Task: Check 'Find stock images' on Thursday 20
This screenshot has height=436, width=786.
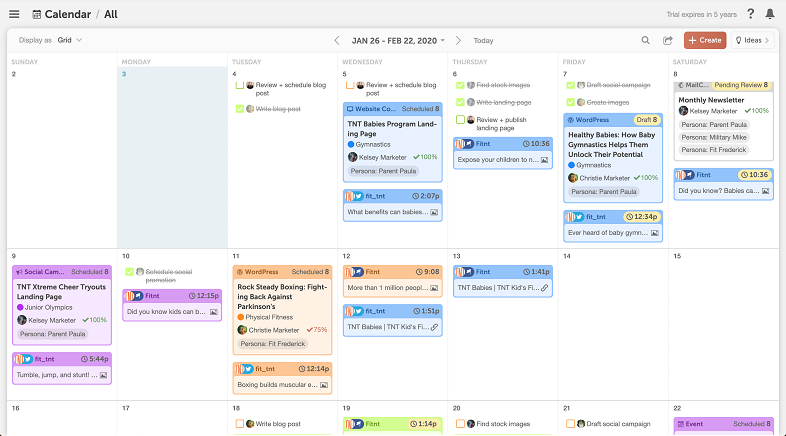Action: click(x=460, y=424)
